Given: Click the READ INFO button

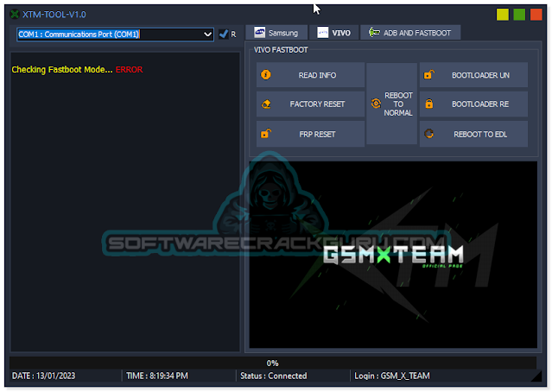Looking at the screenshot, I should 310,75.
